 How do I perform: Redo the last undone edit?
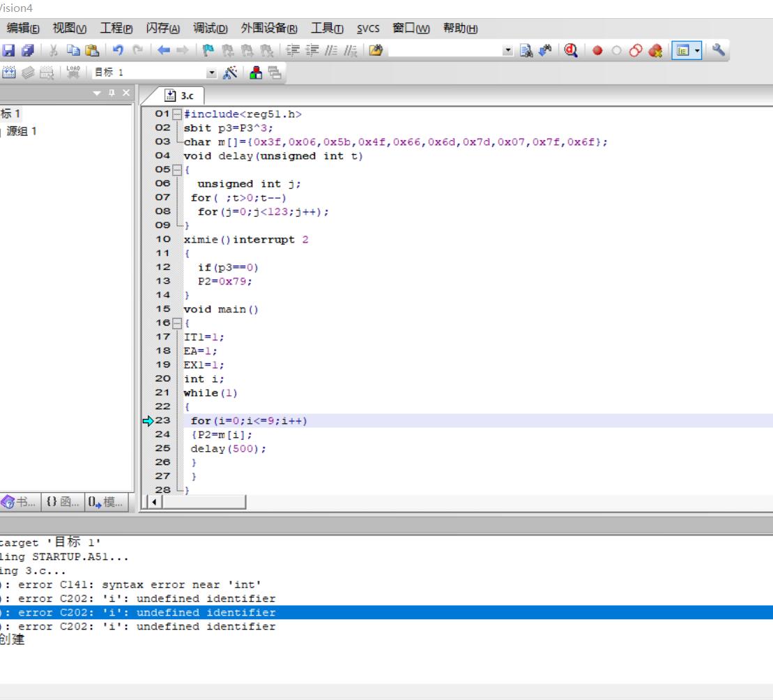point(138,50)
